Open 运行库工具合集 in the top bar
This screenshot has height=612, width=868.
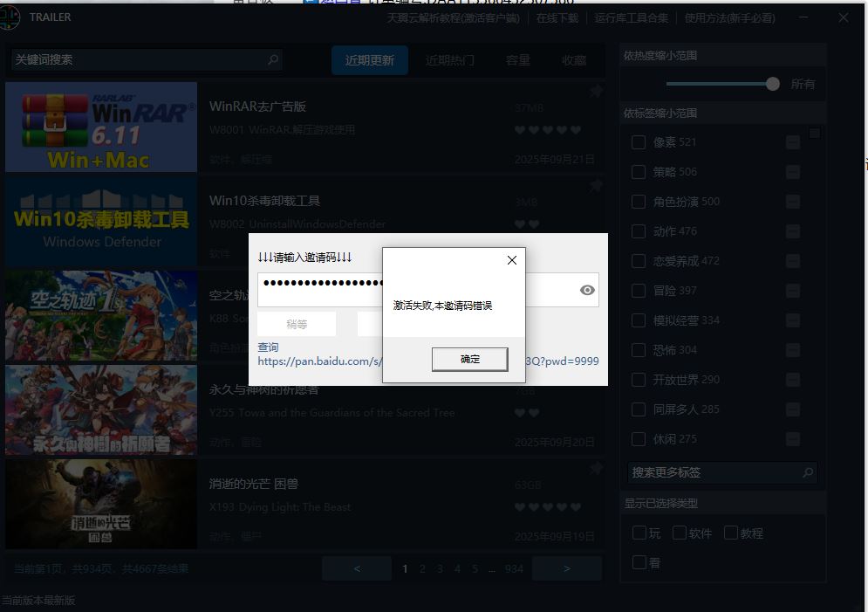[x=631, y=18]
